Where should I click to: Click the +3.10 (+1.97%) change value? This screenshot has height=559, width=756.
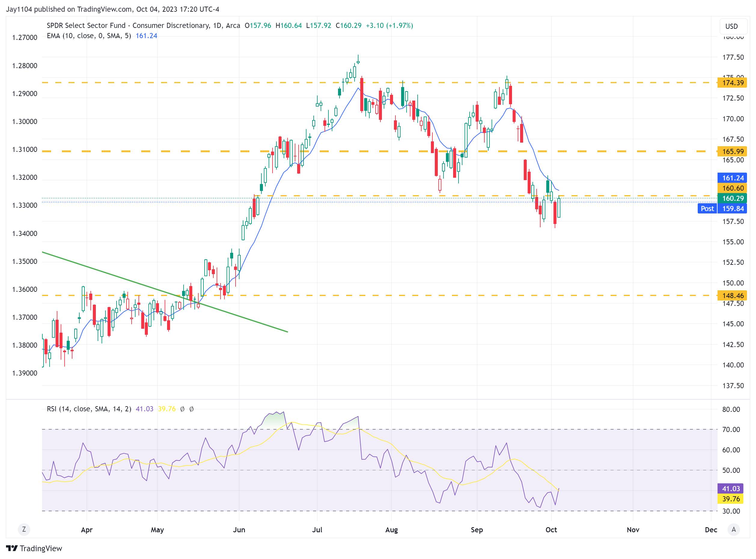389,26
